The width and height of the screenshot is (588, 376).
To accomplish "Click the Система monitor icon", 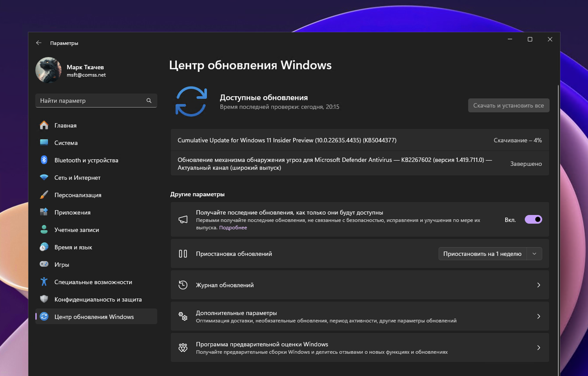I will point(44,143).
